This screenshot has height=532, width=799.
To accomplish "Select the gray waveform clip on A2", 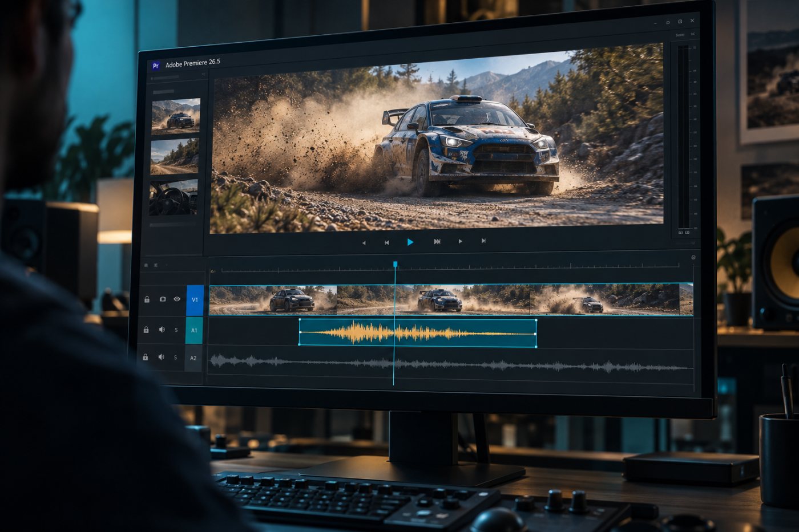I will click(x=451, y=363).
